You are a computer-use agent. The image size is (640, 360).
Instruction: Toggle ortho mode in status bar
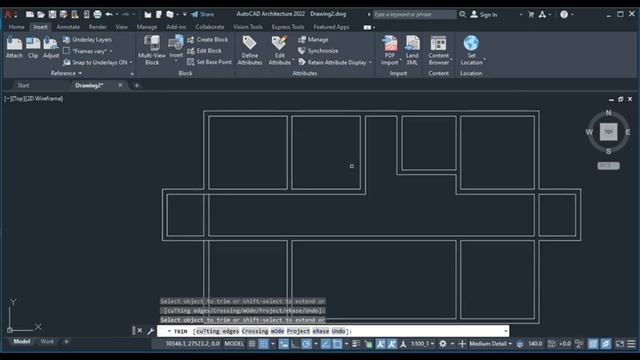coord(295,344)
